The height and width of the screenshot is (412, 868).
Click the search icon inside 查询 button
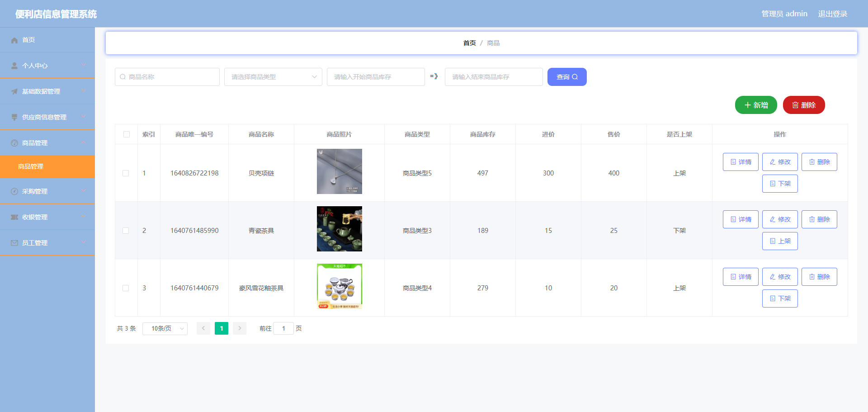pyautogui.click(x=575, y=77)
